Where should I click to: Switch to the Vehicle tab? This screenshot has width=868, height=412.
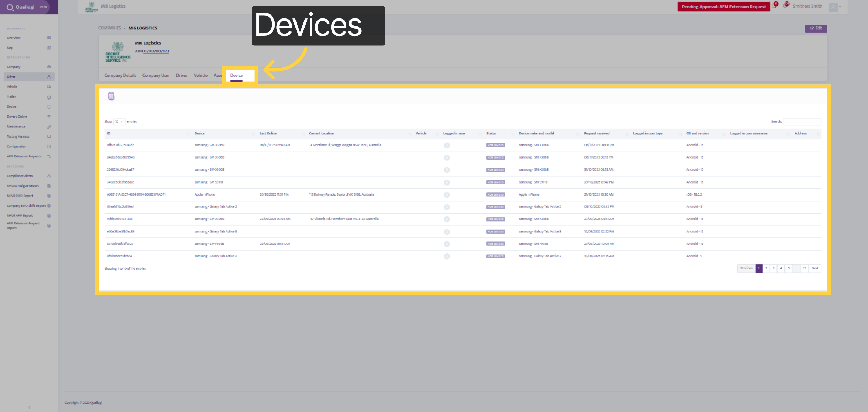point(201,76)
